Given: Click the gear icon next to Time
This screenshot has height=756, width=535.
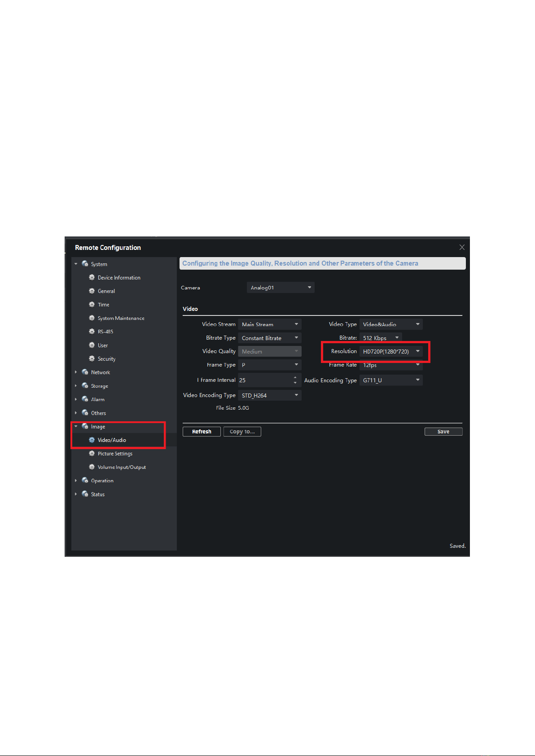Looking at the screenshot, I should 92,305.
